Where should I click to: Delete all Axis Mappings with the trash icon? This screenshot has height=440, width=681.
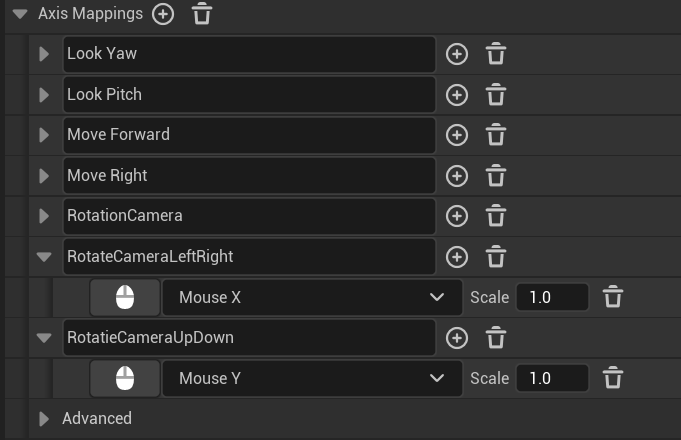pos(202,14)
